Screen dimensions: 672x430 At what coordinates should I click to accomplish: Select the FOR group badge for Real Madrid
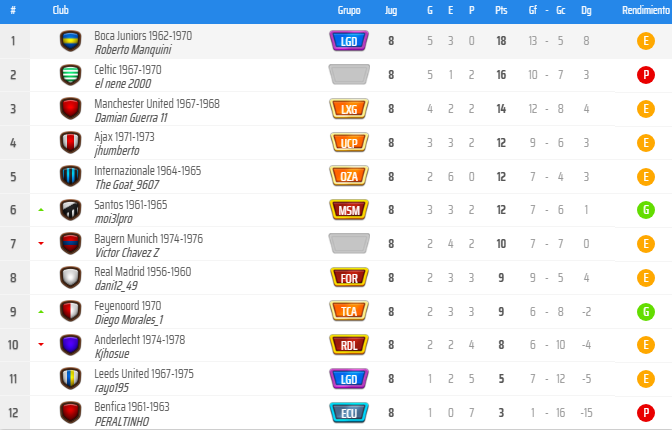coord(349,277)
